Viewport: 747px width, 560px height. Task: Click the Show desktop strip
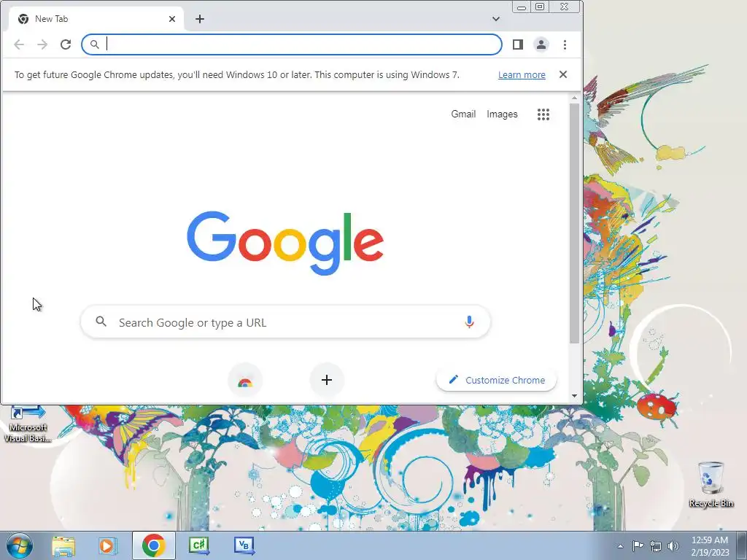click(x=742, y=545)
